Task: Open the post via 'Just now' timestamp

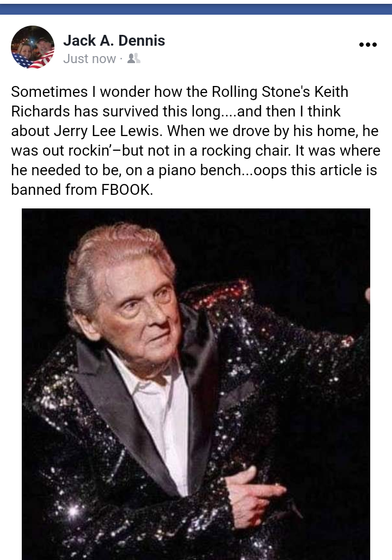Action: tap(89, 59)
